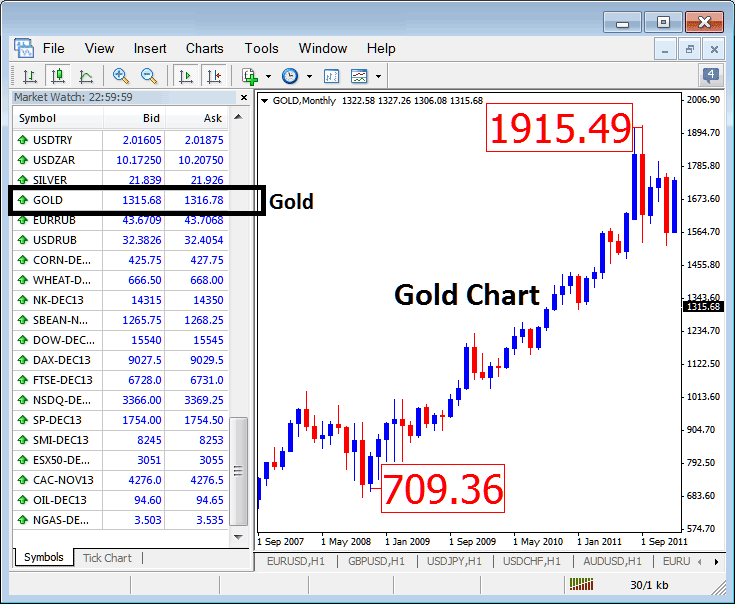Select the bar chart toolbar icon
Viewport: 735px width, 604px height.
[30, 76]
